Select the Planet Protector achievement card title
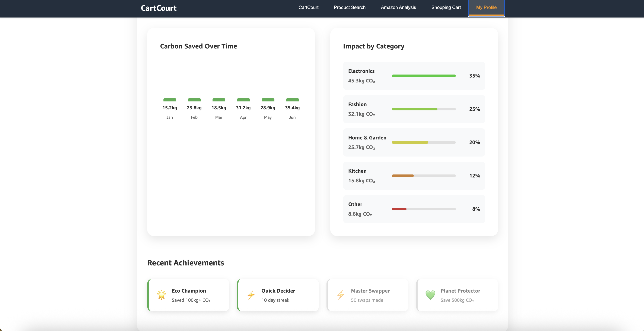The height and width of the screenshot is (331, 644). tap(460, 291)
